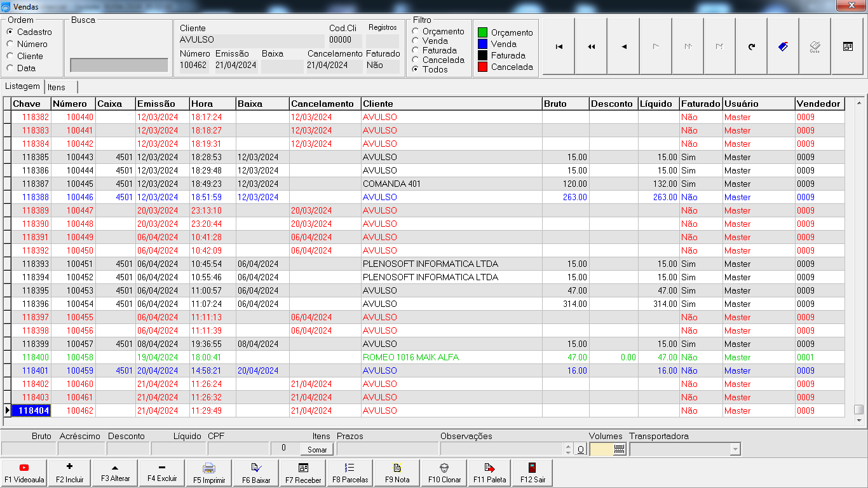Viewport: 868px width, 488px height.
Task: Click the Busca search field
Action: (119, 65)
